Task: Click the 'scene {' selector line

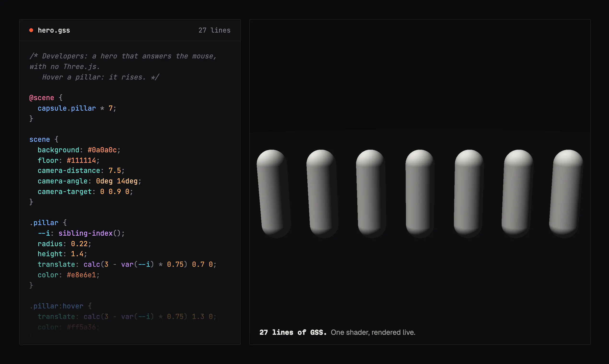Action: [x=44, y=140]
